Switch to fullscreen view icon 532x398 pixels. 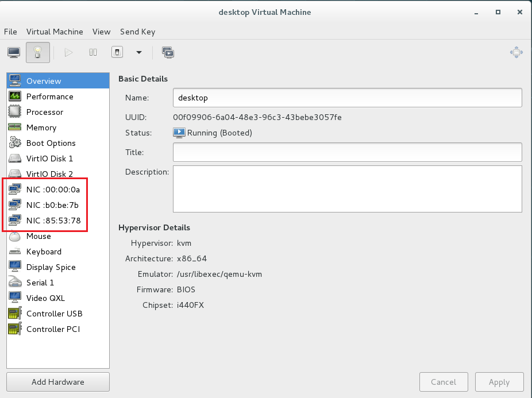point(516,52)
